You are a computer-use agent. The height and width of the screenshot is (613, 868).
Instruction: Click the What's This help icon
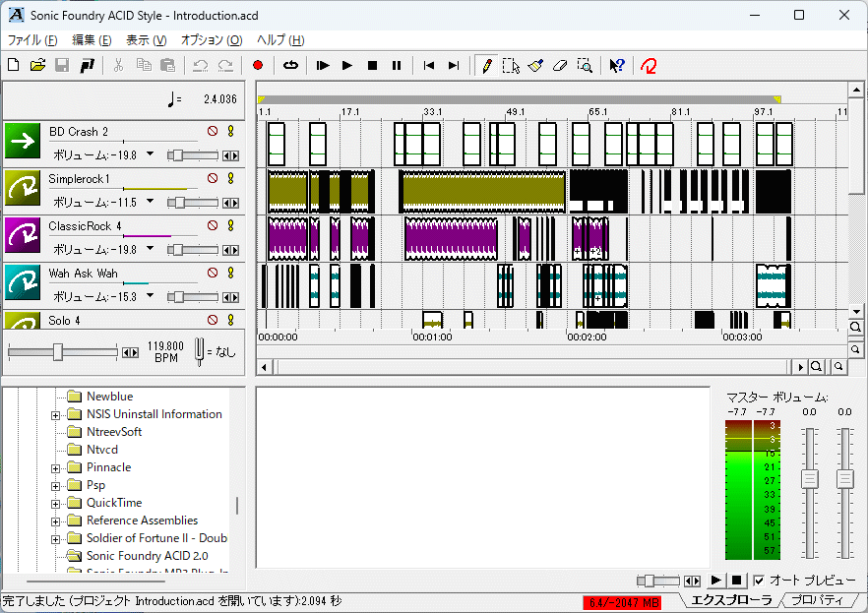tap(617, 65)
